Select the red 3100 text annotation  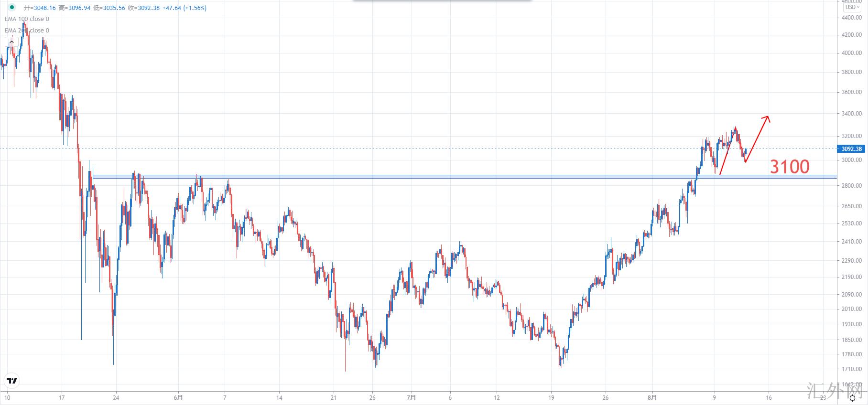click(x=790, y=167)
